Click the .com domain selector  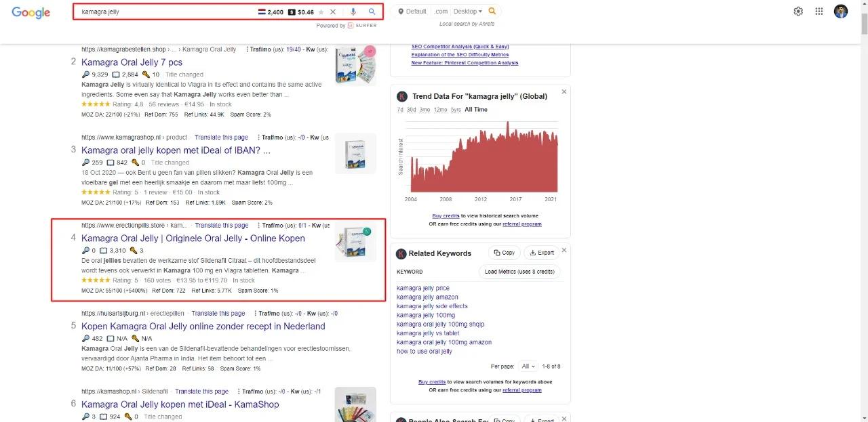pos(441,11)
